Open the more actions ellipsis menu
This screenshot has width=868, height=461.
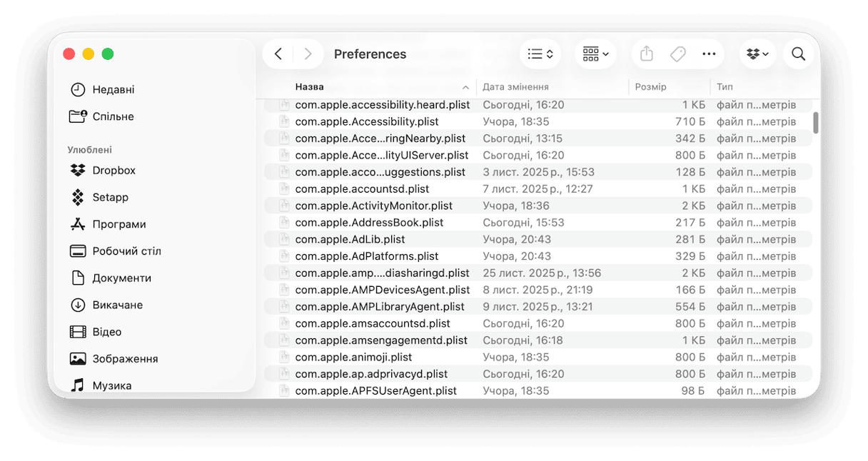point(708,54)
